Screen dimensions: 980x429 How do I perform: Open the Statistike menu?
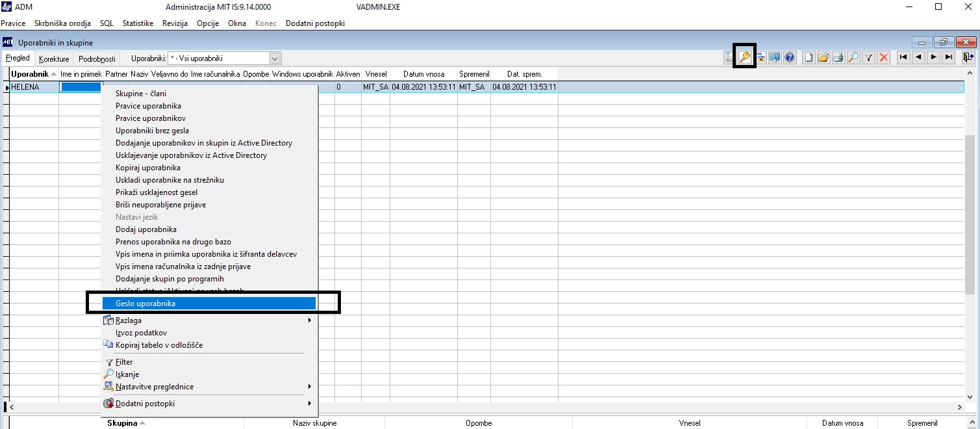138,23
